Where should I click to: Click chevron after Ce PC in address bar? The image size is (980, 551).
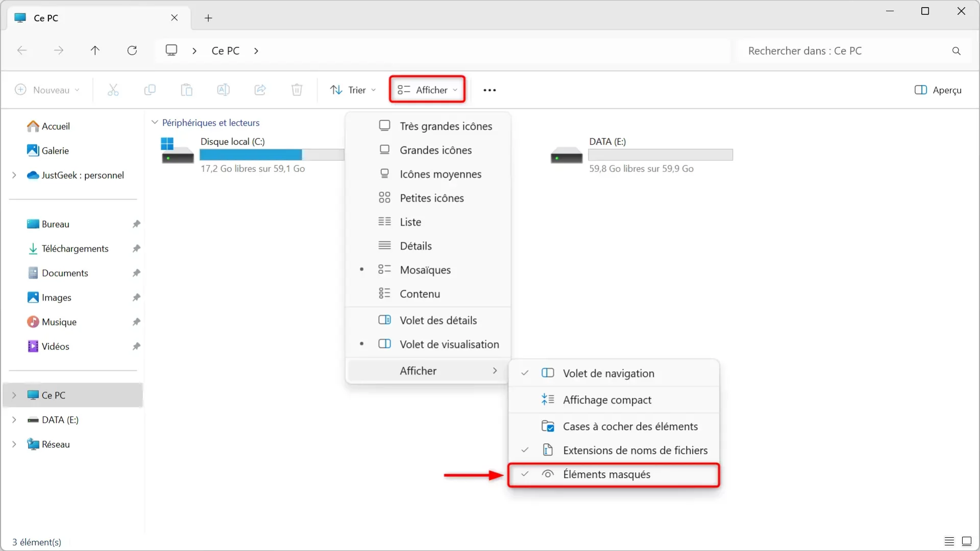point(256,51)
